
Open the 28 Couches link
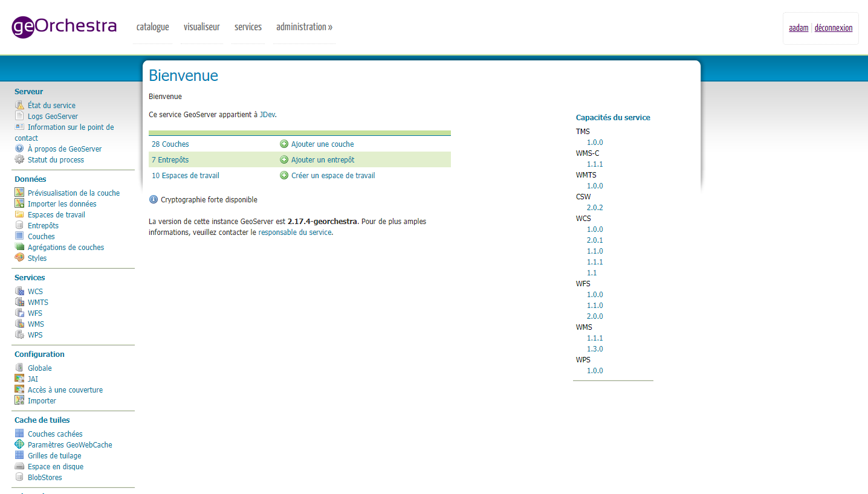click(x=170, y=144)
